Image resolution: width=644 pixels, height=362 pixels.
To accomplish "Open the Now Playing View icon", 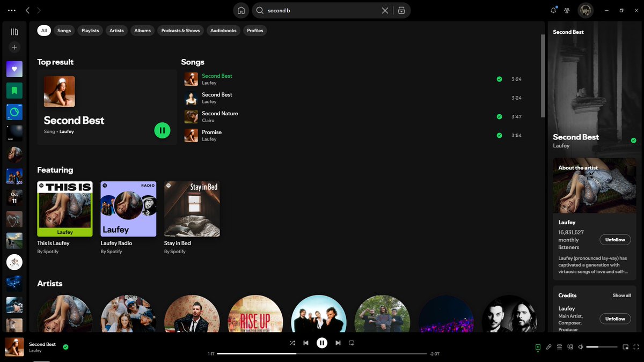I will pos(538,347).
